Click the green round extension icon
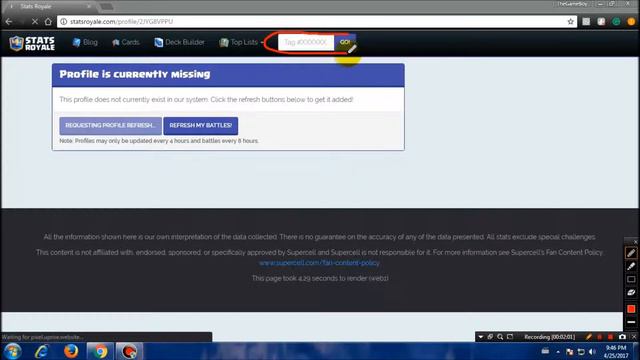The height and width of the screenshot is (360, 640). click(616, 22)
